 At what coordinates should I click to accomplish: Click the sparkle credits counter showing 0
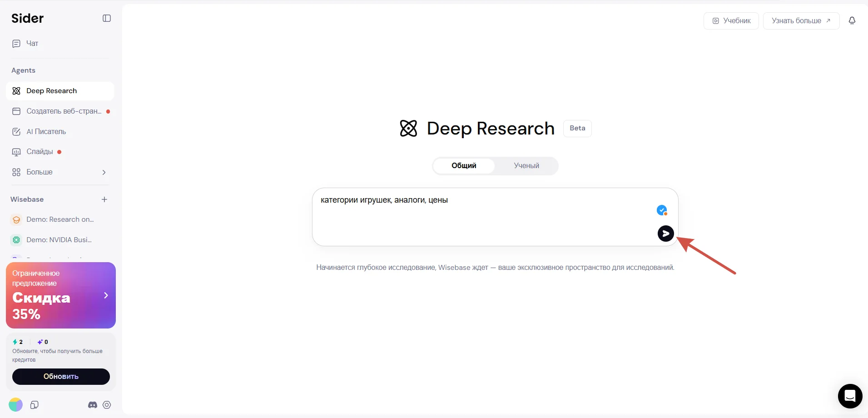43,342
